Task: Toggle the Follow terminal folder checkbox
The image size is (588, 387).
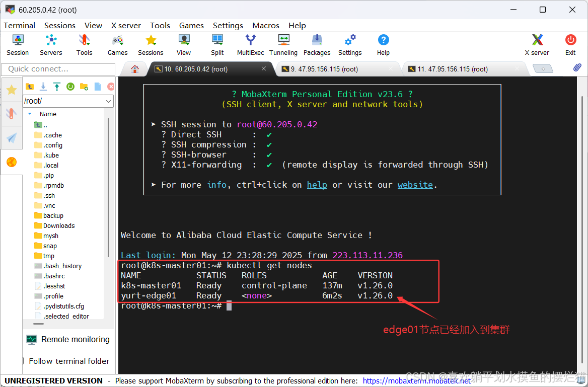Action: point(23,361)
